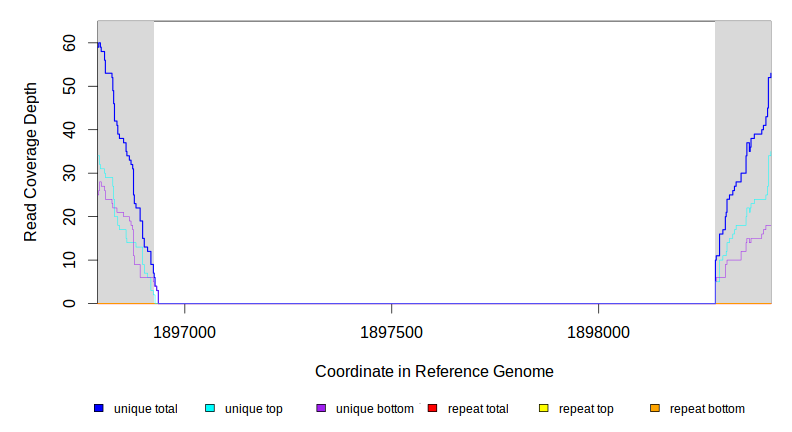Screen dimensions: 792x432
Task: Click the 60 y-axis tick label
Action: pos(69,43)
